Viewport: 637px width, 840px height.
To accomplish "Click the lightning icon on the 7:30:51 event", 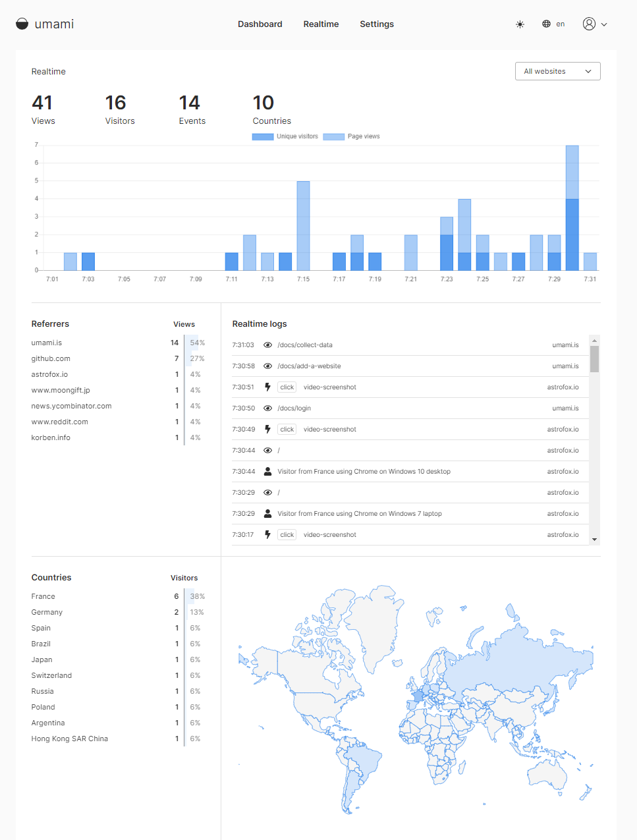I will 267,387.
